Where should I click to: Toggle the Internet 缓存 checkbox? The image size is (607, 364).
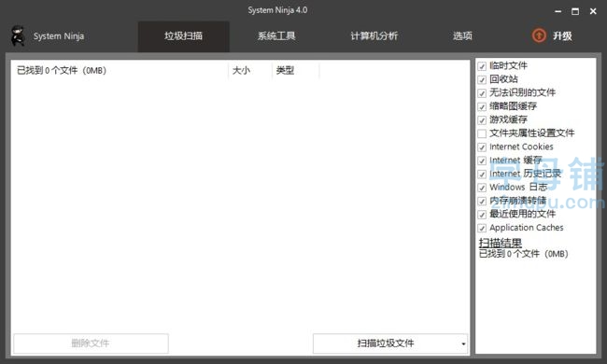(482, 161)
